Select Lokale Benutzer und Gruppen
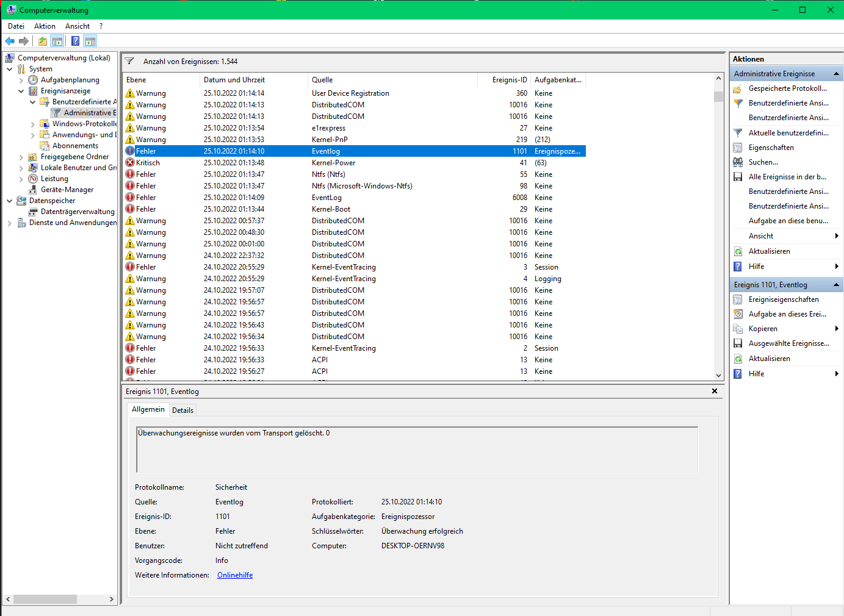This screenshot has height=616, width=844. (x=78, y=168)
